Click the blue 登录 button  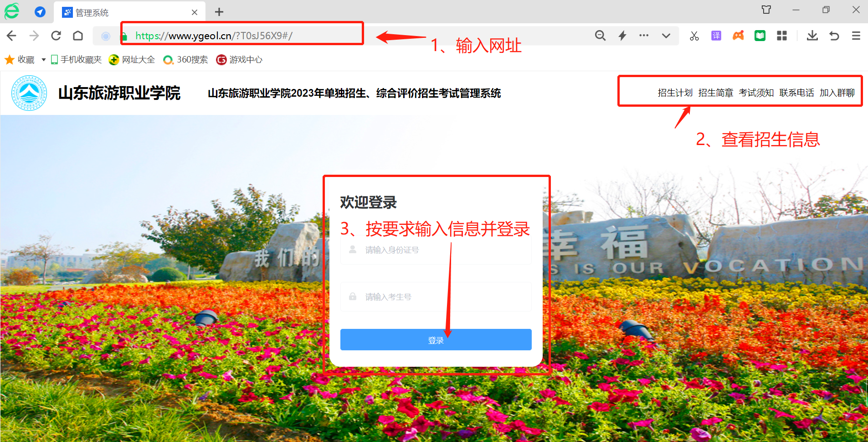[436, 340]
